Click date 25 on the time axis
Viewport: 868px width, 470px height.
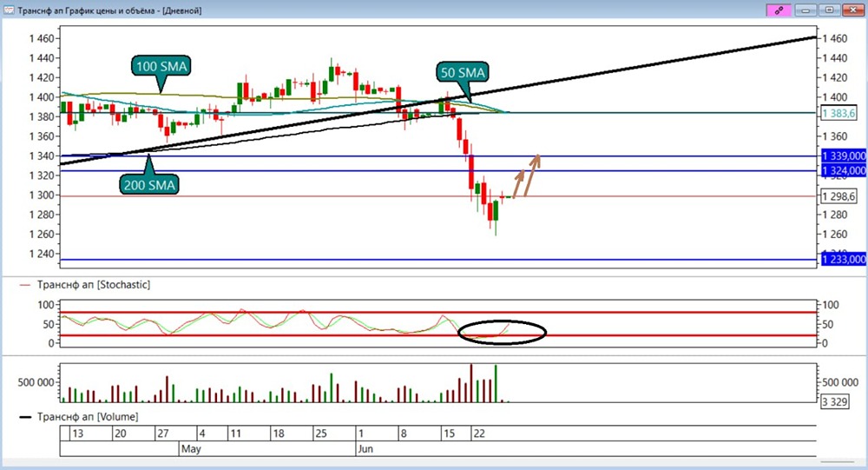click(321, 434)
